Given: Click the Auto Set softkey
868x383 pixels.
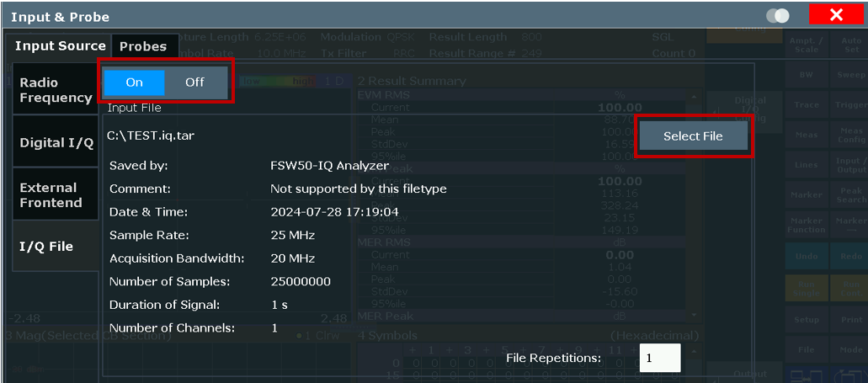Looking at the screenshot, I should 851,45.
